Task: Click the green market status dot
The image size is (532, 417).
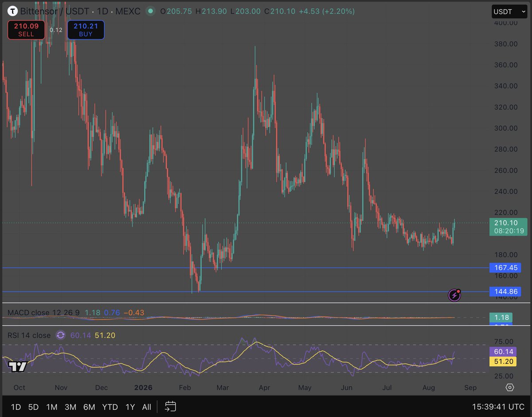Action: (151, 11)
